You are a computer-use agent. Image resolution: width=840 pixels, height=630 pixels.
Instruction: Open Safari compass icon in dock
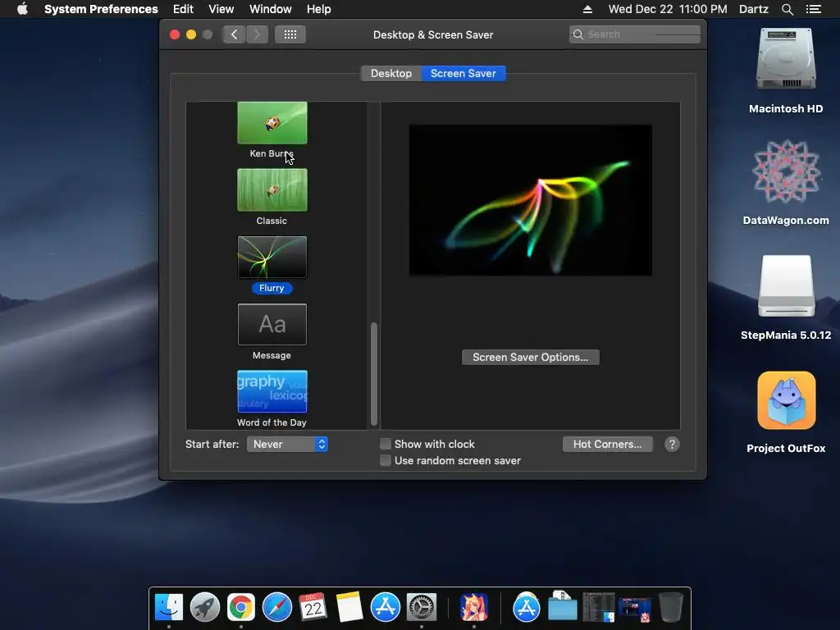click(x=277, y=607)
